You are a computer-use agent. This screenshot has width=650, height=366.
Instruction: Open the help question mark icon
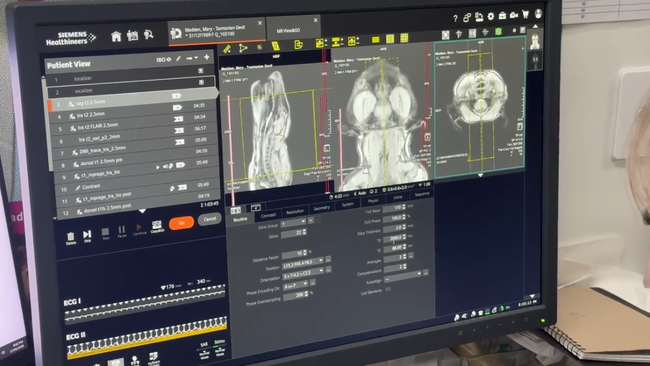click(x=455, y=18)
